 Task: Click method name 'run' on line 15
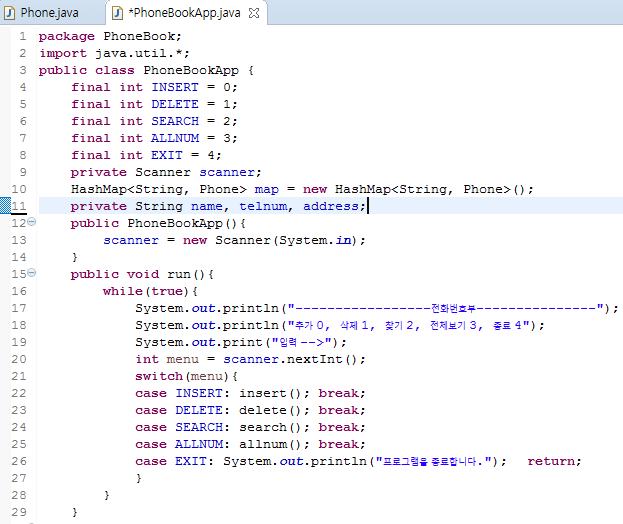[179, 275]
